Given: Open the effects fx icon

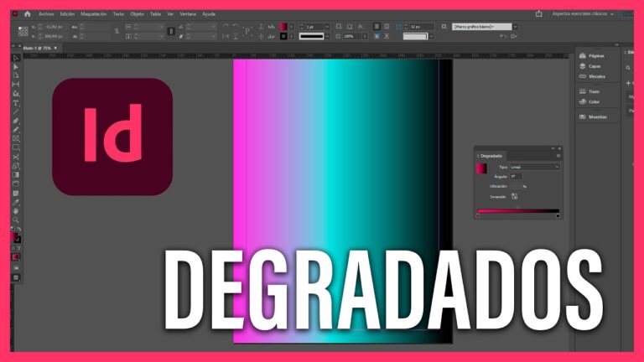Looking at the screenshot, I should 361,27.
